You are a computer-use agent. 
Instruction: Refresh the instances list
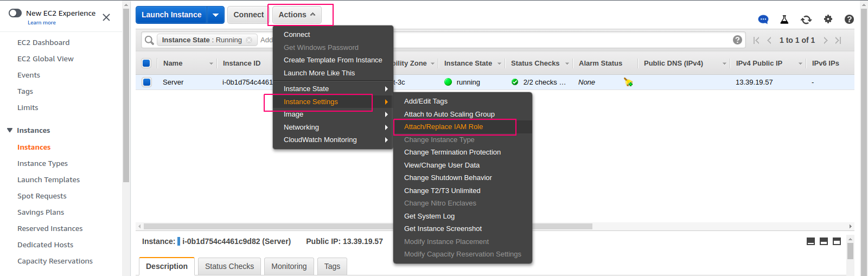[x=806, y=20]
